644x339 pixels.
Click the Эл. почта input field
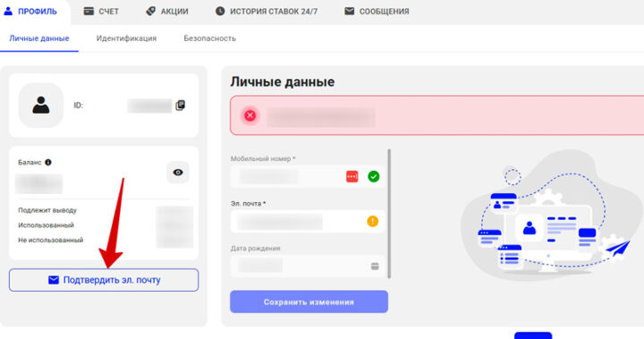point(308,222)
